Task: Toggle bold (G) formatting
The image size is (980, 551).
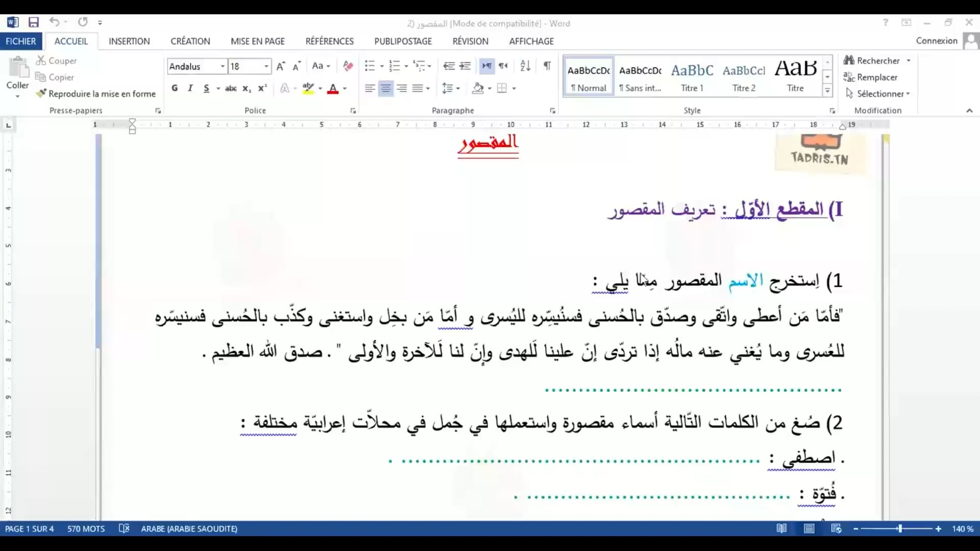Action: [x=175, y=88]
